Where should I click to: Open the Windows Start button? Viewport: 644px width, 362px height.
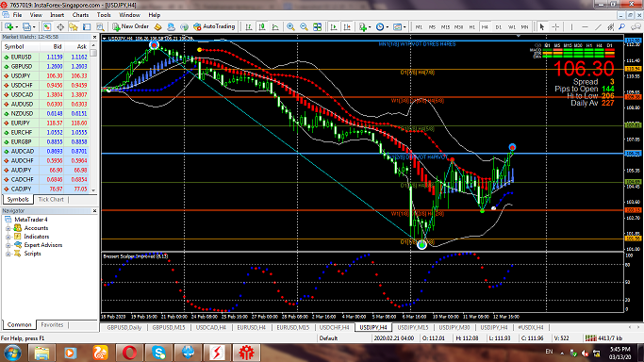tap(12, 353)
